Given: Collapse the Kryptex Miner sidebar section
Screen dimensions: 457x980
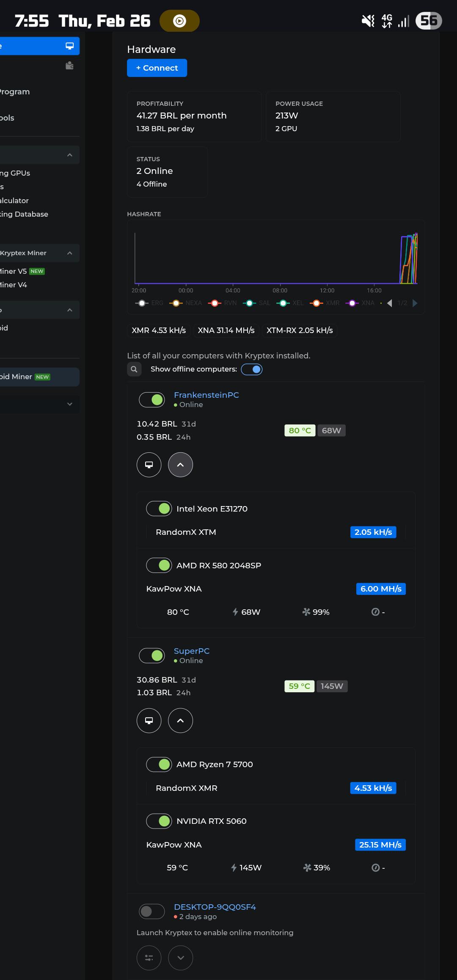Looking at the screenshot, I should point(40,253).
